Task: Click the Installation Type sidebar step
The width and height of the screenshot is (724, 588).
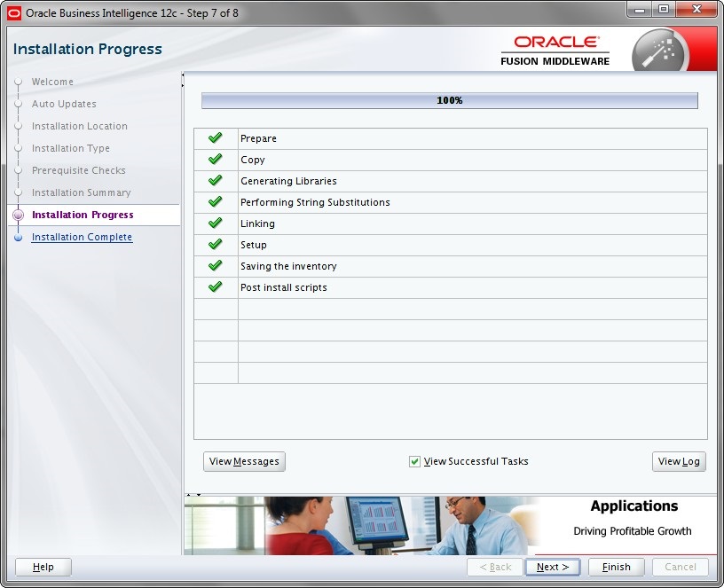Action: pyautogui.click(x=71, y=148)
